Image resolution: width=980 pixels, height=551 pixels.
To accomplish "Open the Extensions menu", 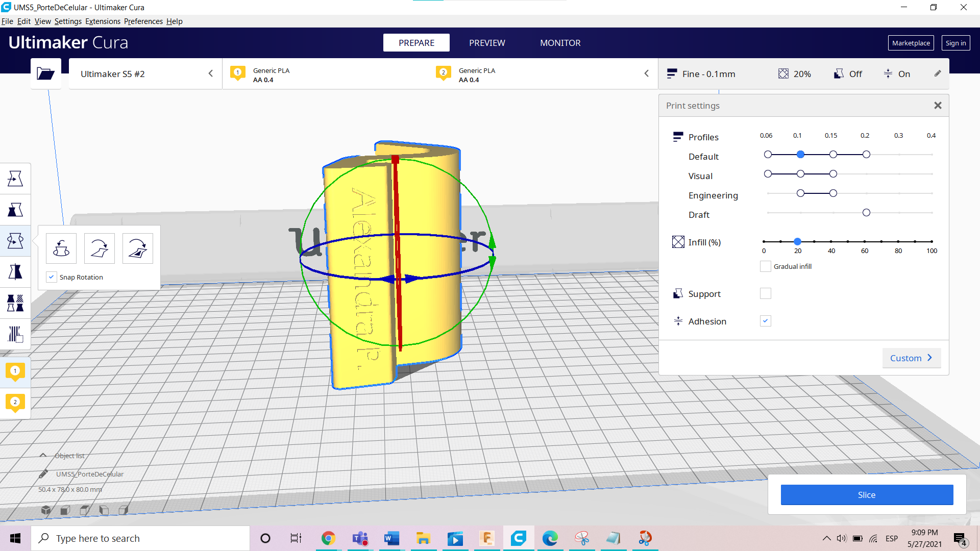I will point(103,21).
